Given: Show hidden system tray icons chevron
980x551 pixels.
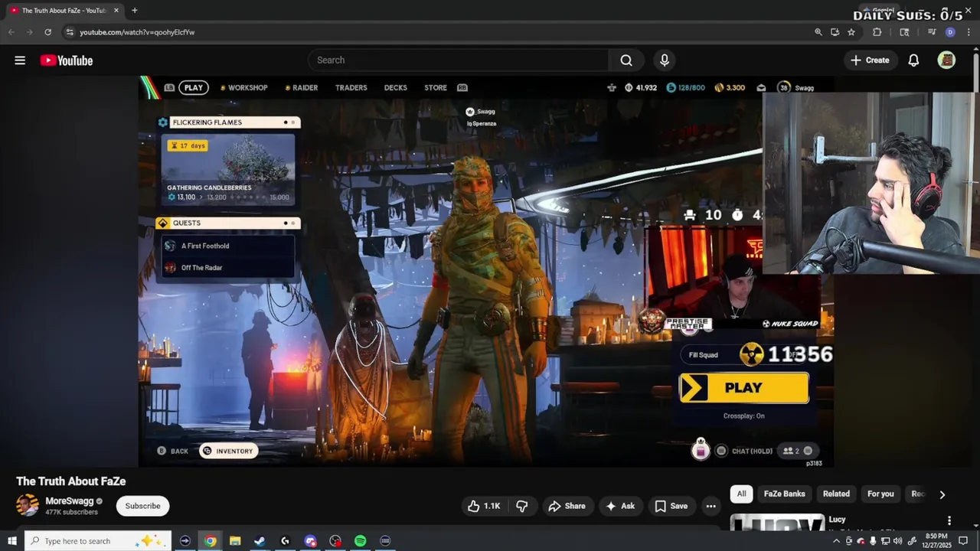Looking at the screenshot, I should point(836,541).
